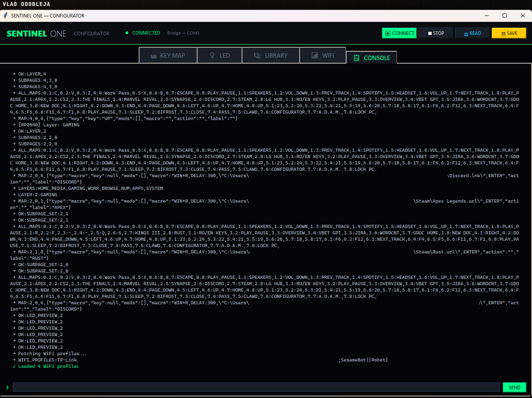532x398 pixels.
Task: Click the "Loaded 4 WiFi profiles" status line
Action: 46,366
